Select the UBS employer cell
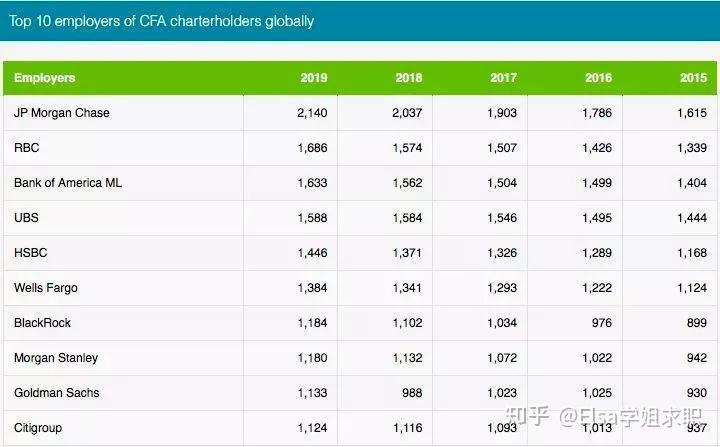720x447 pixels. click(x=26, y=217)
